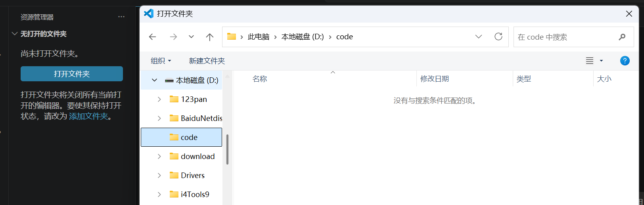This screenshot has height=205, width=644.
Task: Sort by 修改日期 column header
Action: [x=435, y=79]
